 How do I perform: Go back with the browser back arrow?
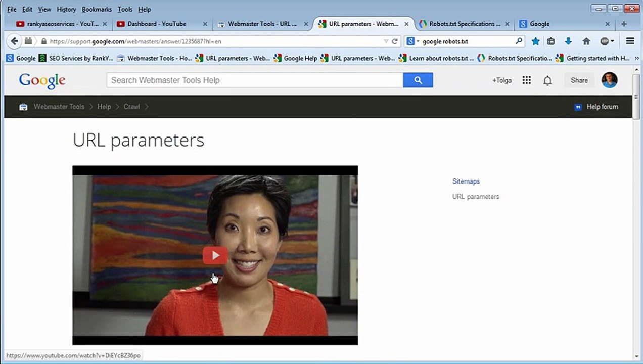[x=14, y=41]
